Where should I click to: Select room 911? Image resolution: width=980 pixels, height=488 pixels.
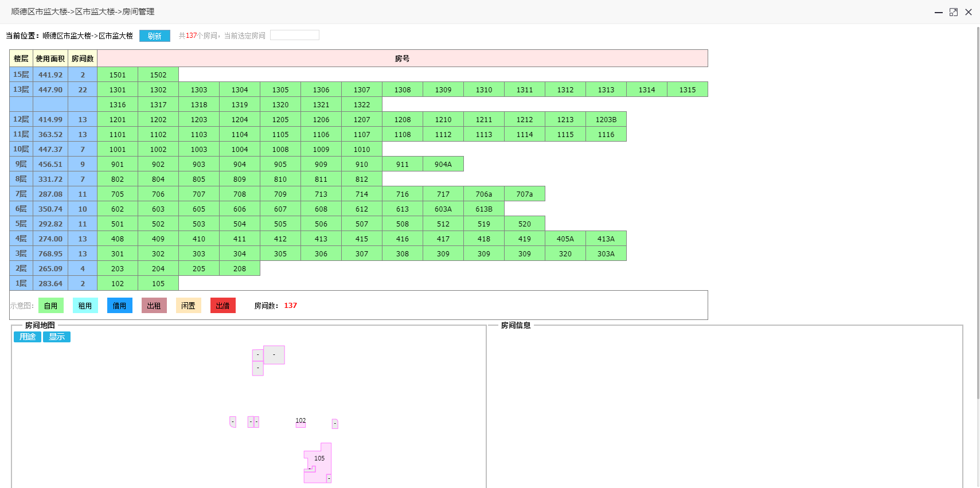pos(403,164)
